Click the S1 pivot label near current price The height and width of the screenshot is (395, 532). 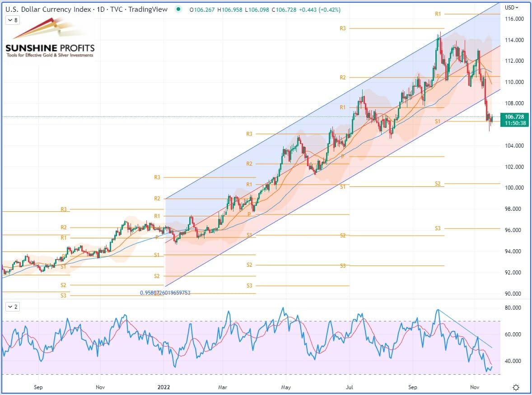[438, 121]
